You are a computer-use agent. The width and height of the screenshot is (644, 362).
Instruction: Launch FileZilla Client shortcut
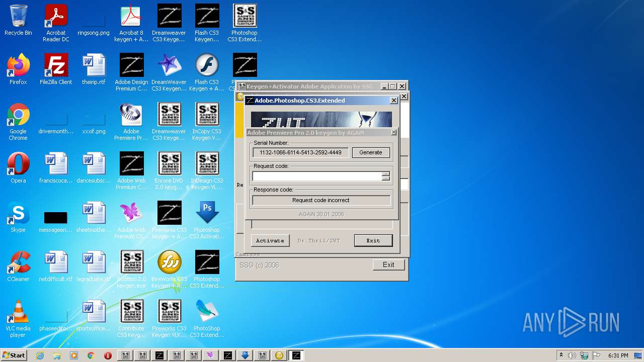click(x=56, y=69)
